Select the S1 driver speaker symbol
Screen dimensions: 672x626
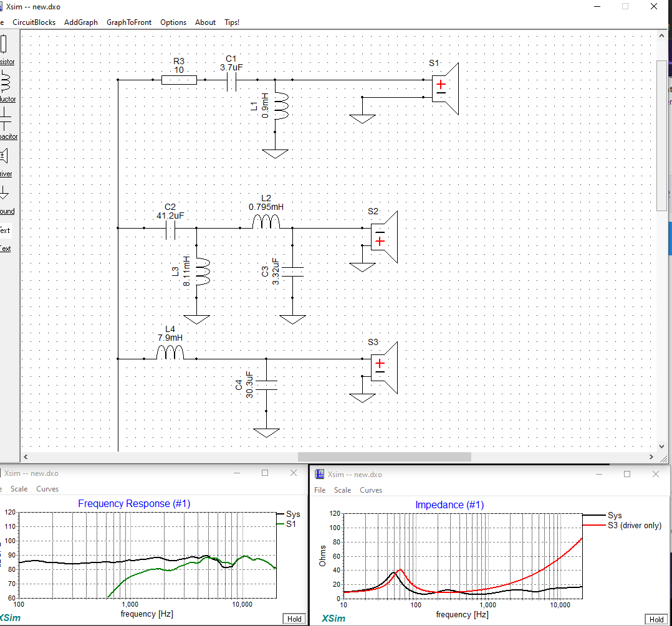tap(445, 88)
